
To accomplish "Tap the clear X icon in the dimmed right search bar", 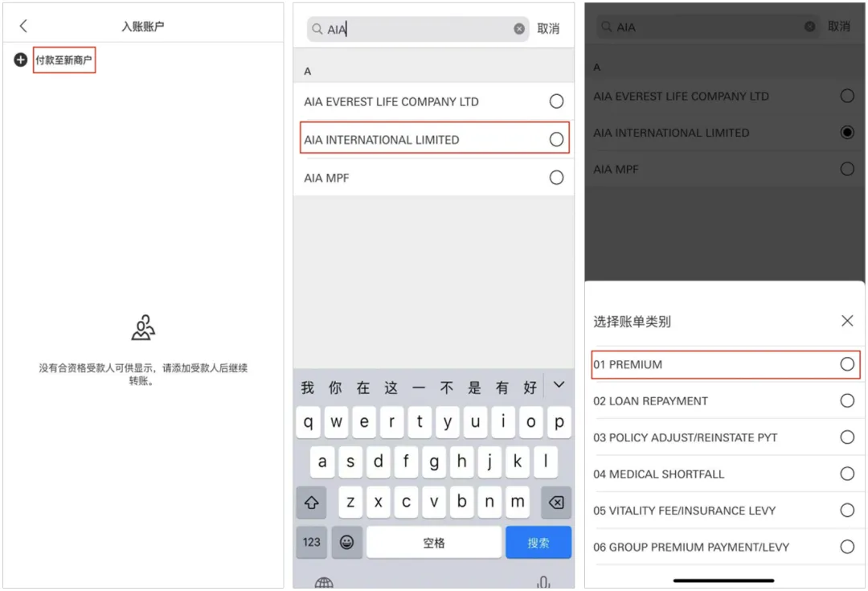I will pos(809,26).
